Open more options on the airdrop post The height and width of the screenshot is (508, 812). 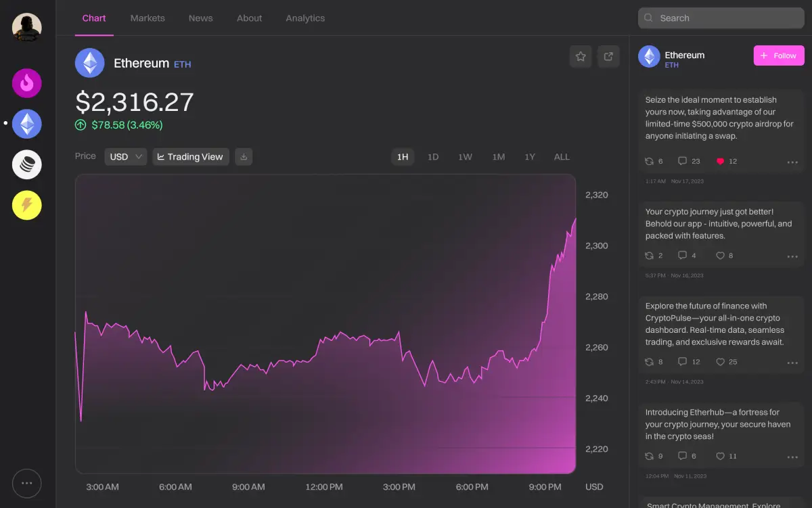tap(792, 162)
